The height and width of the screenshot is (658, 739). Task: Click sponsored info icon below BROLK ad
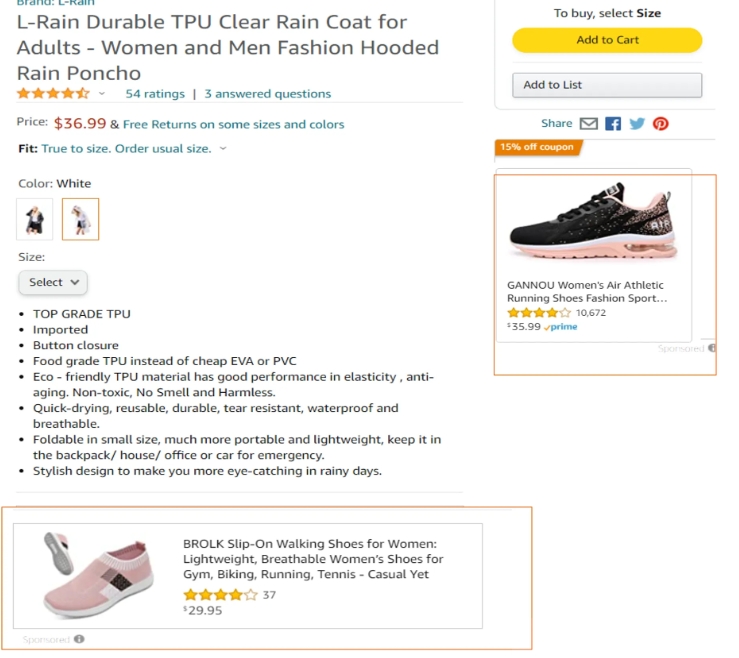pos(79,639)
